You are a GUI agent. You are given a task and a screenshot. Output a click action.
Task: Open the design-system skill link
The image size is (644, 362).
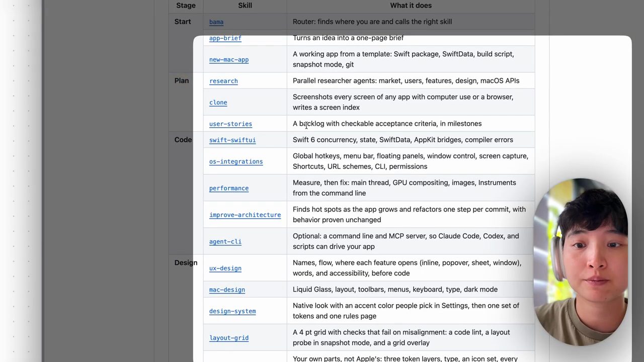point(232,311)
